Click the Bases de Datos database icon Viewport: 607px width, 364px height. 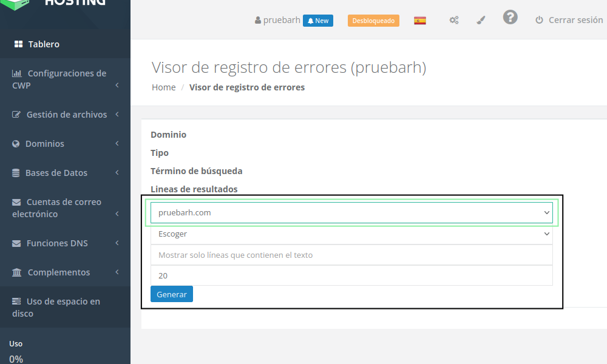(16, 173)
